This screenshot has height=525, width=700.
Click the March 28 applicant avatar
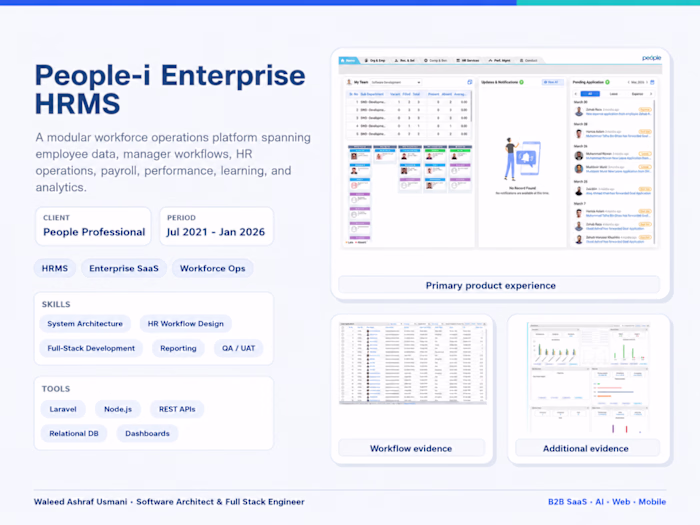(x=579, y=133)
